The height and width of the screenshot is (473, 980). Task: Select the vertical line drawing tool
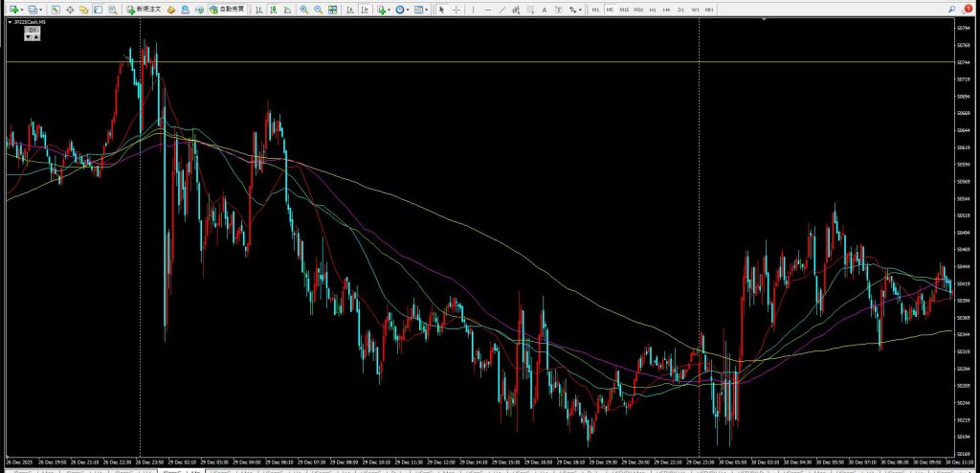pyautogui.click(x=473, y=9)
